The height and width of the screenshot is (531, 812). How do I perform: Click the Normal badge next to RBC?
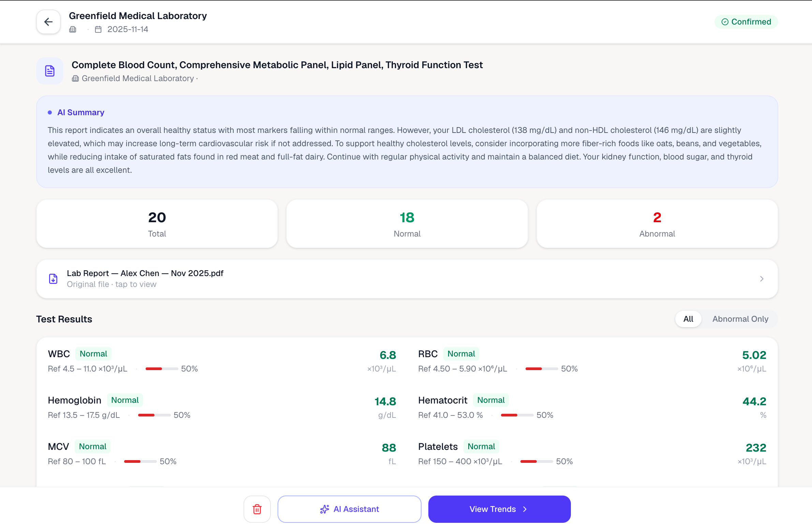[461, 354]
